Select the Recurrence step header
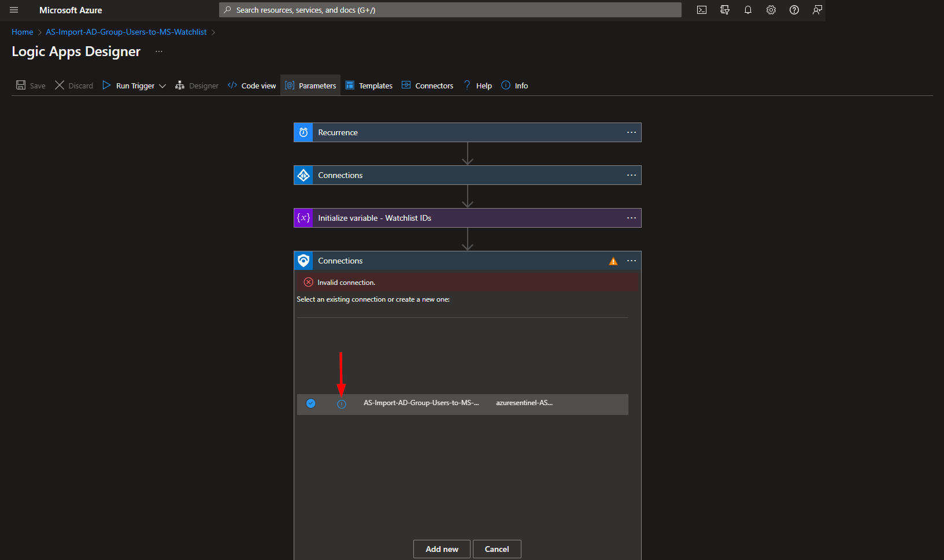This screenshot has height=560, width=944. [468, 132]
